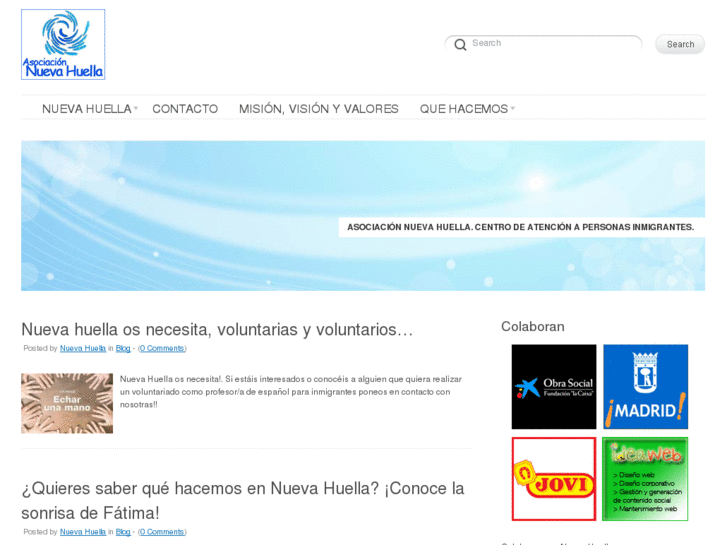
Task: Open the CONTACTO menu item
Action: click(x=185, y=109)
